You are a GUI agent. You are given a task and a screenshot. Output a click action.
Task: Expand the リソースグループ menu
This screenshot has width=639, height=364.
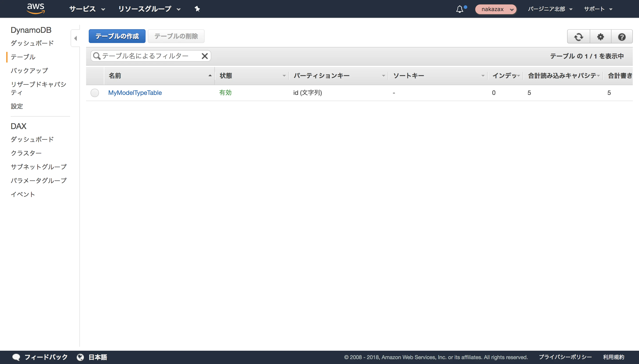[149, 9]
